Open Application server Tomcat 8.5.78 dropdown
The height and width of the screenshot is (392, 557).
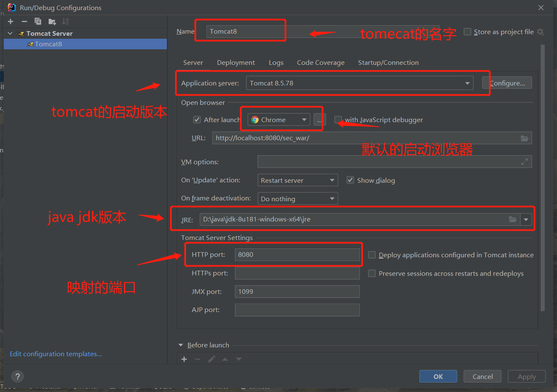pos(359,83)
